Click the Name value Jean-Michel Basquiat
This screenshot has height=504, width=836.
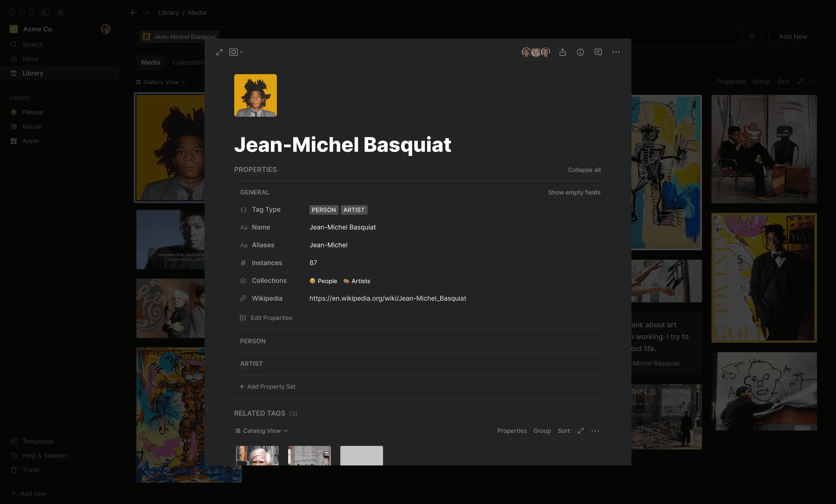point(342,227)
